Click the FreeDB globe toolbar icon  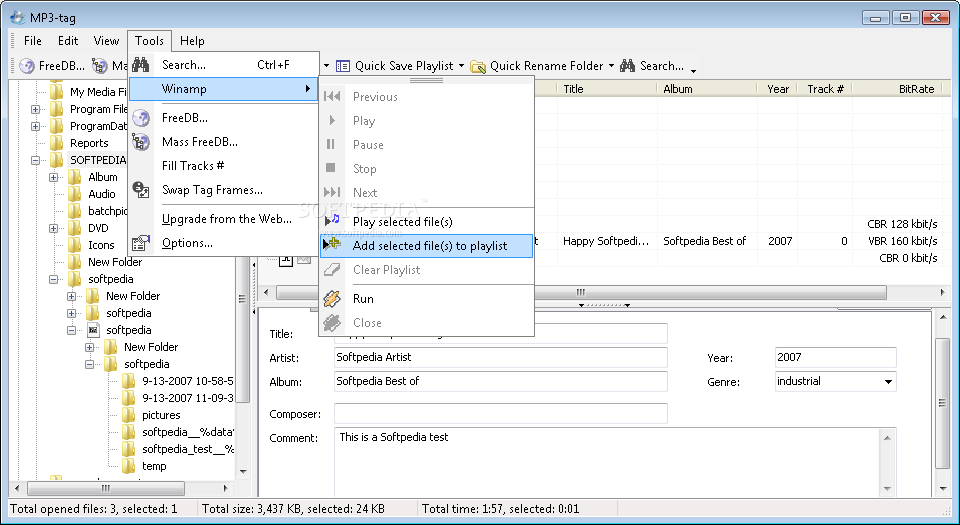click(x=26, y=65)
